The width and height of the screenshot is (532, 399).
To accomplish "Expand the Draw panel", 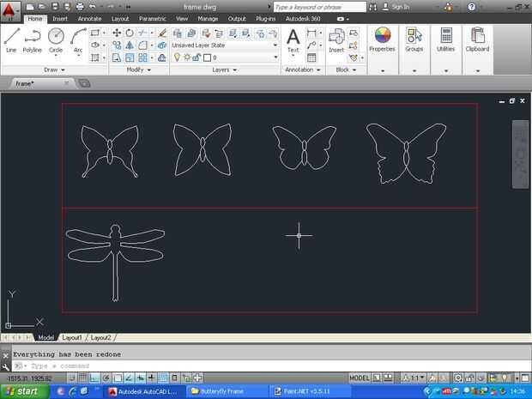I will click(54, 70).
